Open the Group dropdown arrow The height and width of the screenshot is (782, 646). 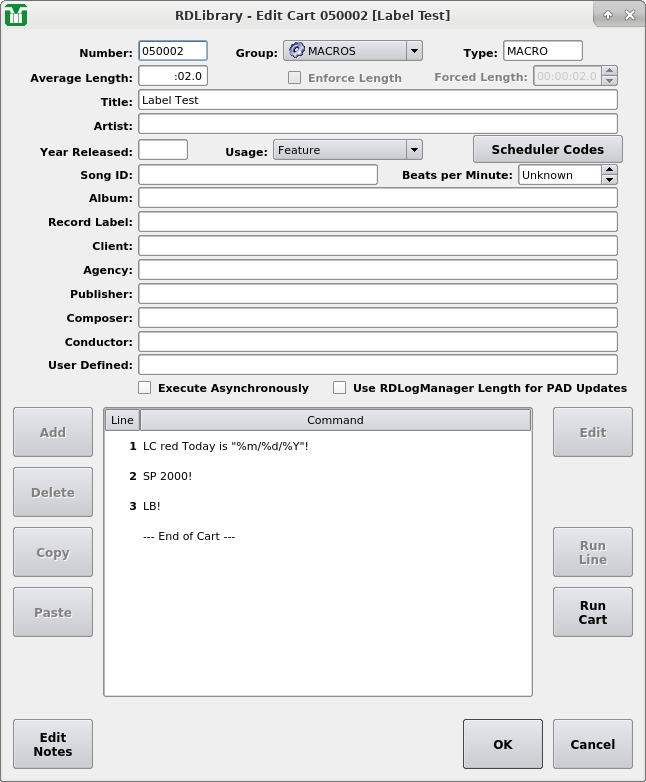pyautogui.click(x=414, y=51)
